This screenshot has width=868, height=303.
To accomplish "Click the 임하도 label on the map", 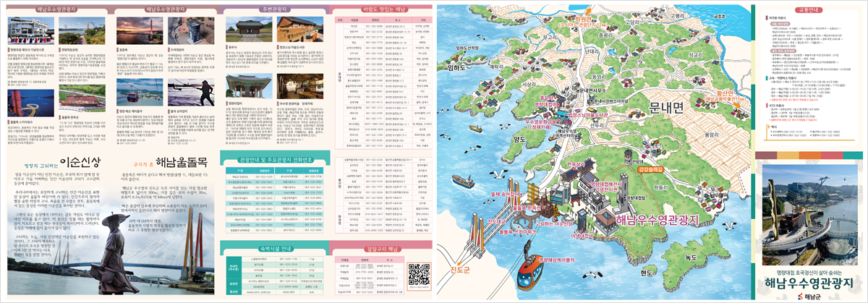I will [455, 67].
